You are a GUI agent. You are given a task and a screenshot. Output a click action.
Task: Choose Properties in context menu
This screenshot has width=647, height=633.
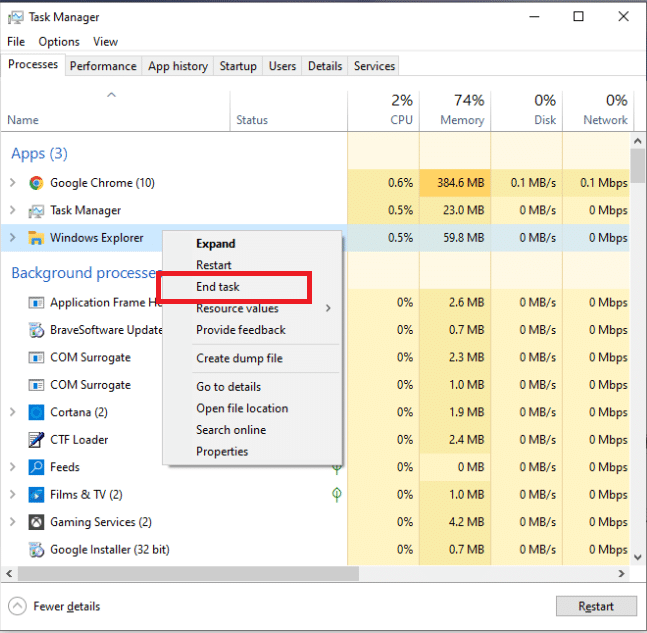coord(252,451)
